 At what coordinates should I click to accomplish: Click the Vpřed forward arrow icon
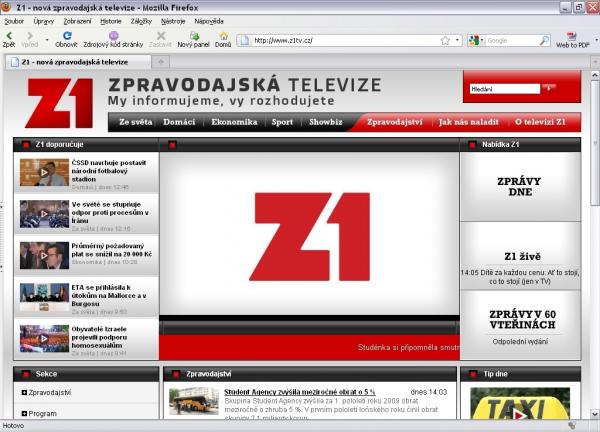[30, 36]
